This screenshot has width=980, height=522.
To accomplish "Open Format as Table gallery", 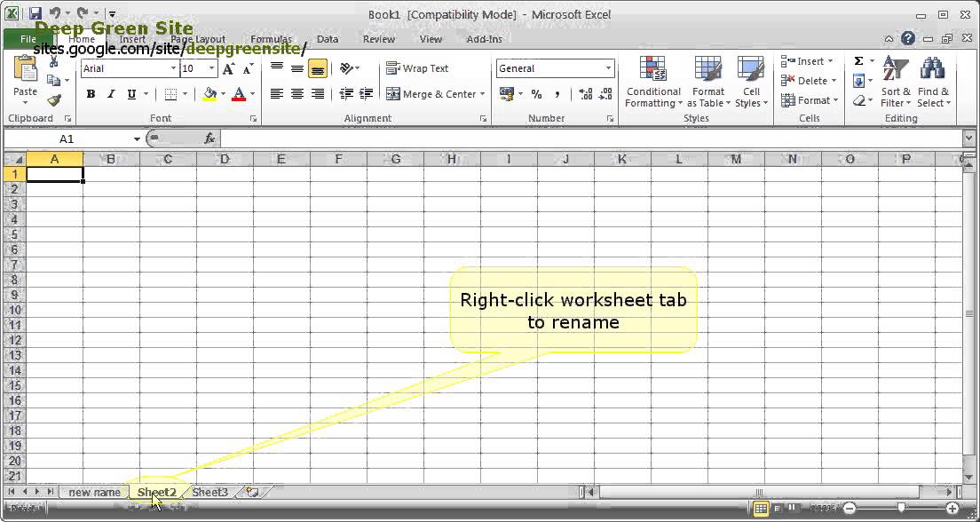I will point(708,82).
